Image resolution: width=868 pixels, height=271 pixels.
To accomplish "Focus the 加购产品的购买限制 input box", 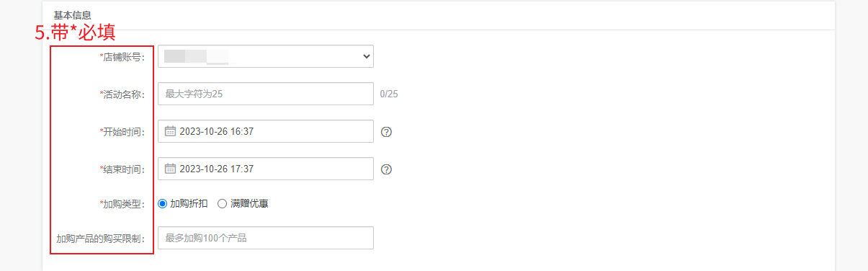I will coord(266,238).
